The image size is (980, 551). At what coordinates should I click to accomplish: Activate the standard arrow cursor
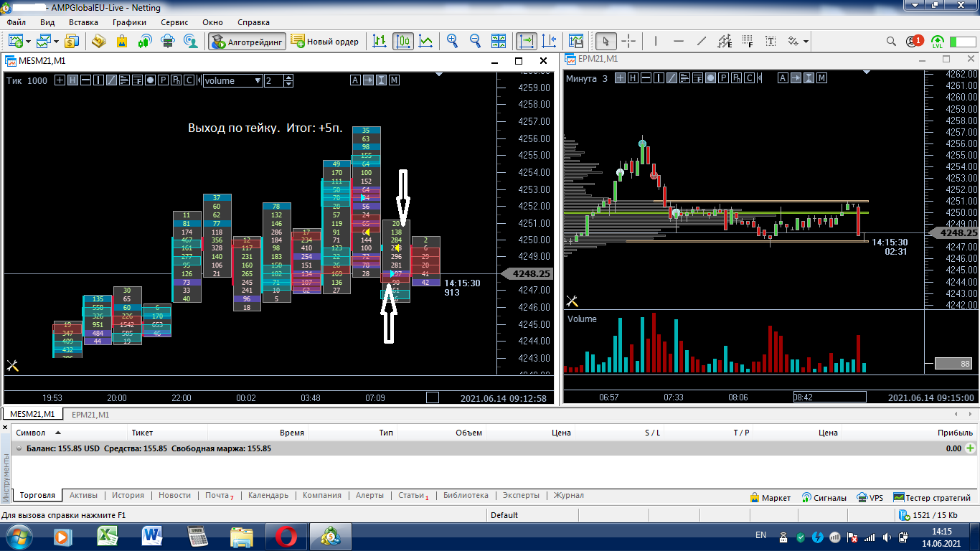coord(606,41)
